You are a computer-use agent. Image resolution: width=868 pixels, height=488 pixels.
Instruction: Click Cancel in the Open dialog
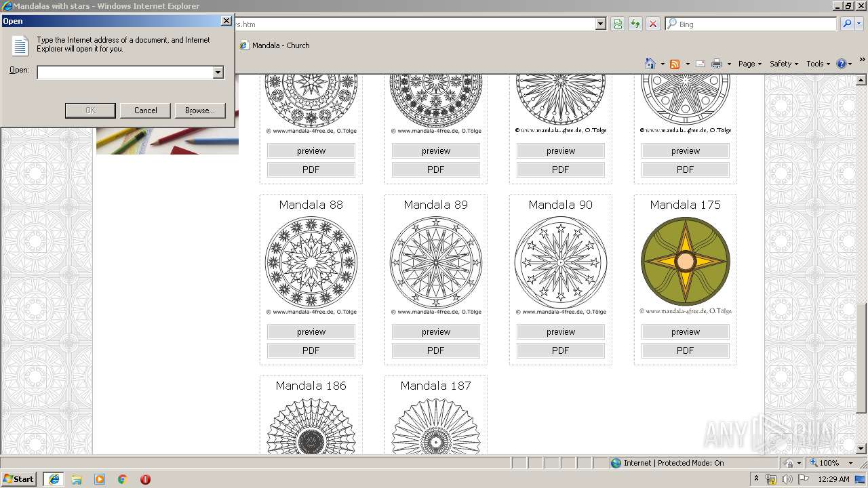pos(145,110)
